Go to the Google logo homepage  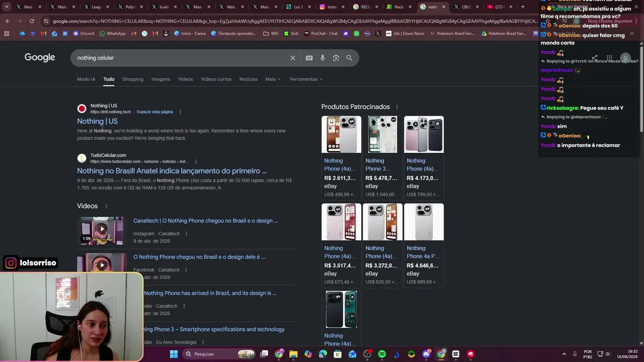(x=40, y=57)
